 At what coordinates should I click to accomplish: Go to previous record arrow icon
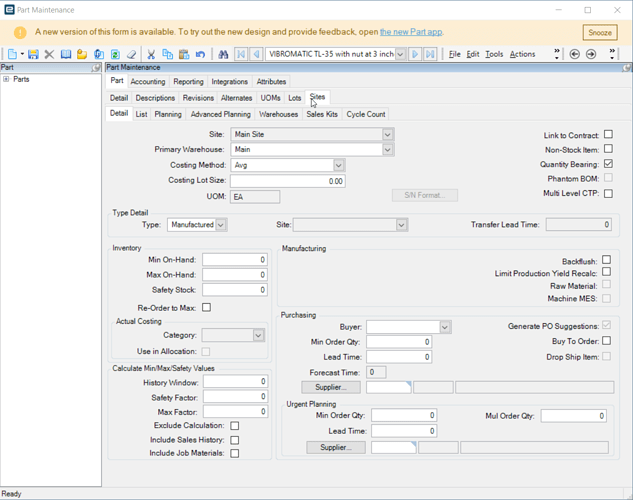(256, 54)
